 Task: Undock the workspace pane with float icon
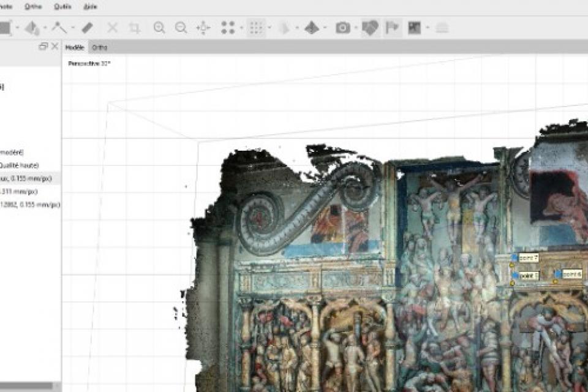[x=43, y=46]
